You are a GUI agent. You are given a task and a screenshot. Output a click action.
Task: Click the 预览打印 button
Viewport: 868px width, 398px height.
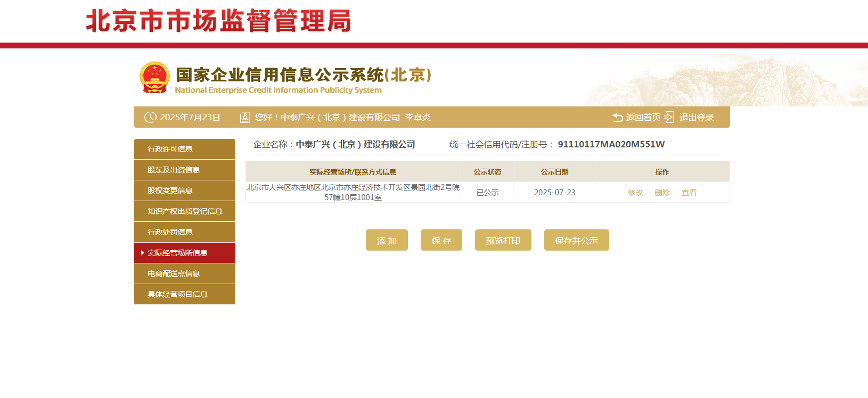[503, 240]
